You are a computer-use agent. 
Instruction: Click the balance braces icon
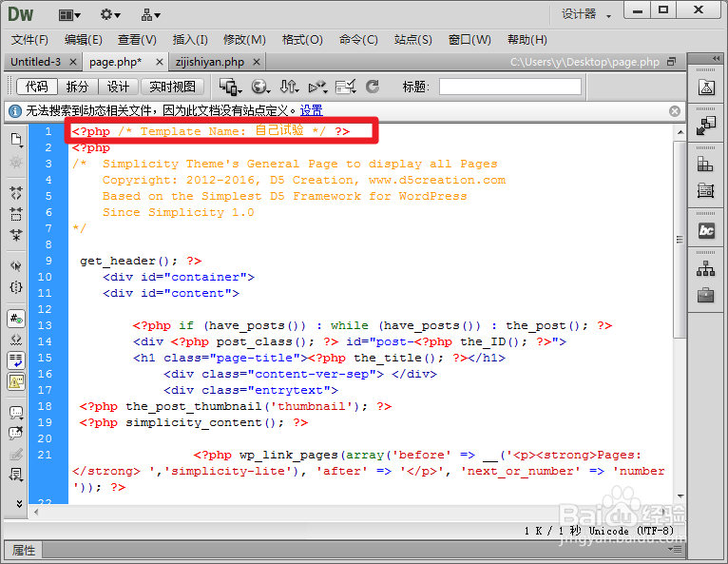click(16, 287)
